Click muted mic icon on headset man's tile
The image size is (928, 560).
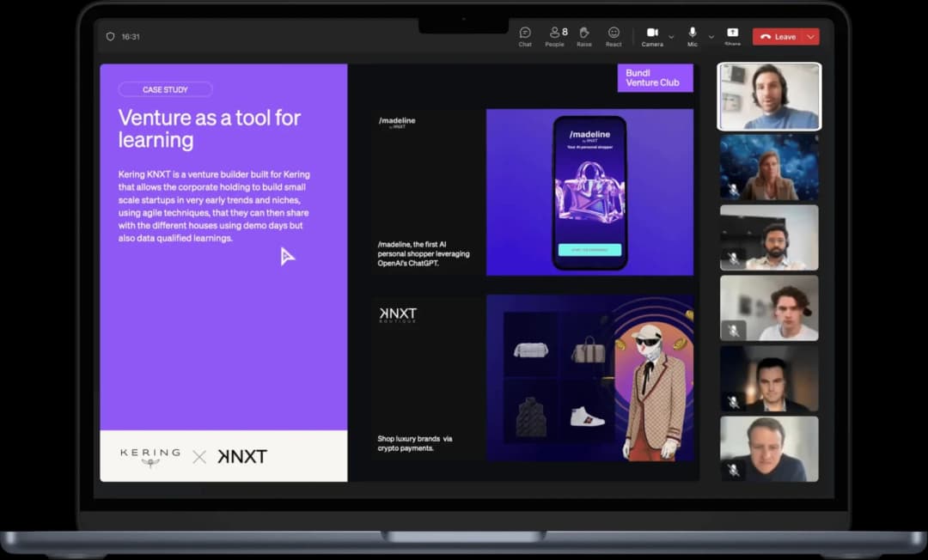click(x=734, y=259)
